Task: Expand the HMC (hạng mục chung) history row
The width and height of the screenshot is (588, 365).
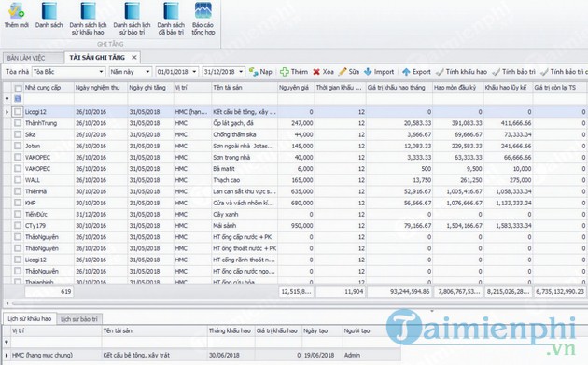Action: (x=6, y=355)
